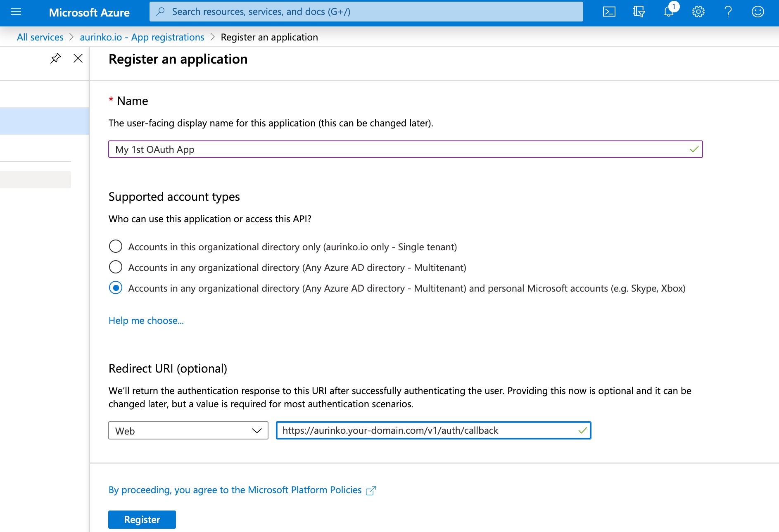Open the Help question mark menu

point(728,12)
